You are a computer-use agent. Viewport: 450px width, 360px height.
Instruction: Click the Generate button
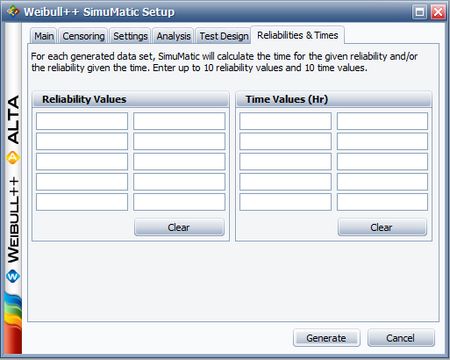(x=326, y=338)
